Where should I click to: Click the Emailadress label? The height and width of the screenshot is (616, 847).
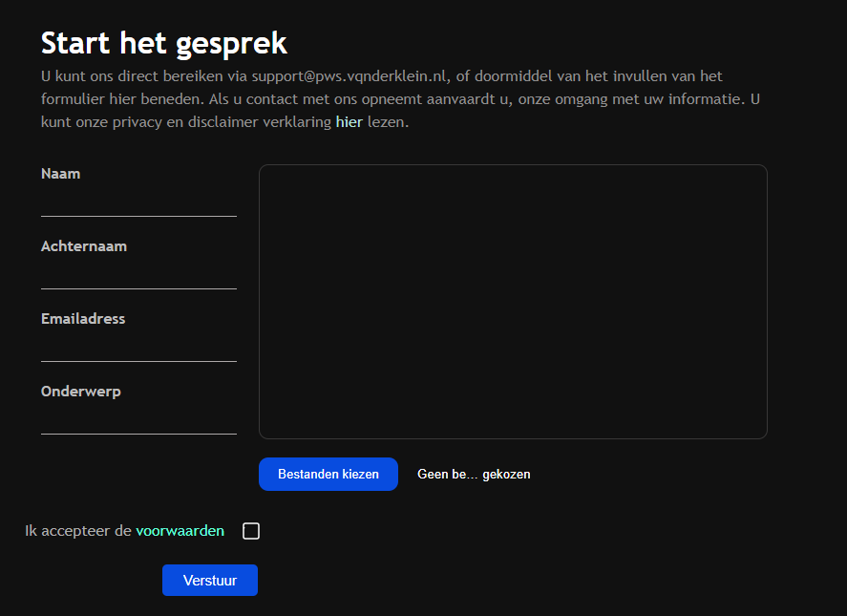(83, 319)
